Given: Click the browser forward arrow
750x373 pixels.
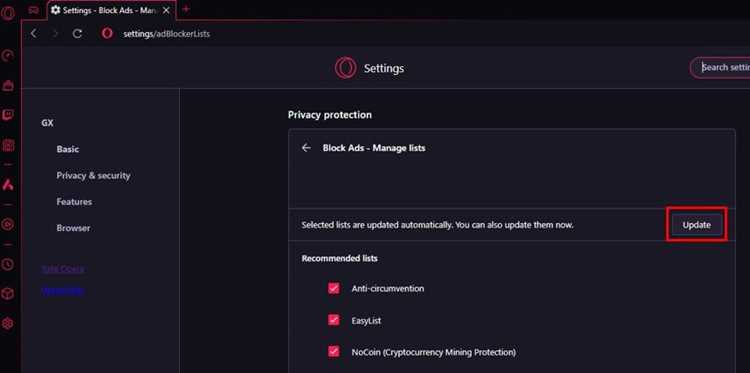Looking at the screenshot, I should pyautogui.click(x=55, y=33).
